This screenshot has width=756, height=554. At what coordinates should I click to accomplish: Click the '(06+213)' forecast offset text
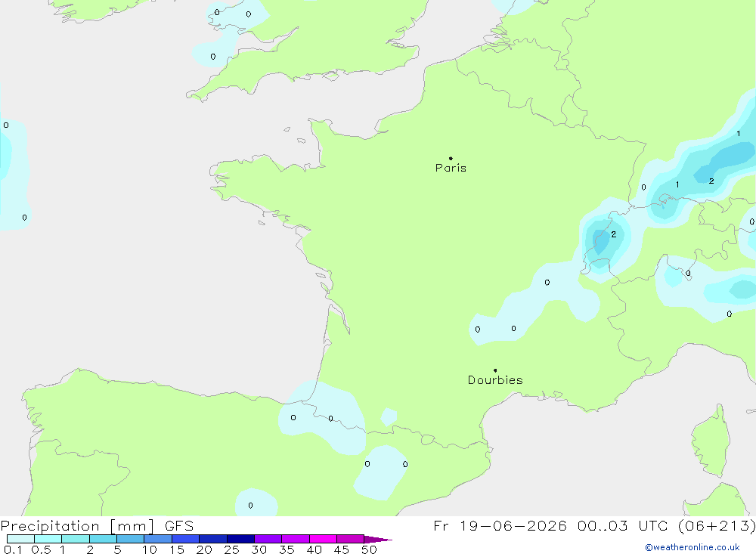[x=717, y=526]
